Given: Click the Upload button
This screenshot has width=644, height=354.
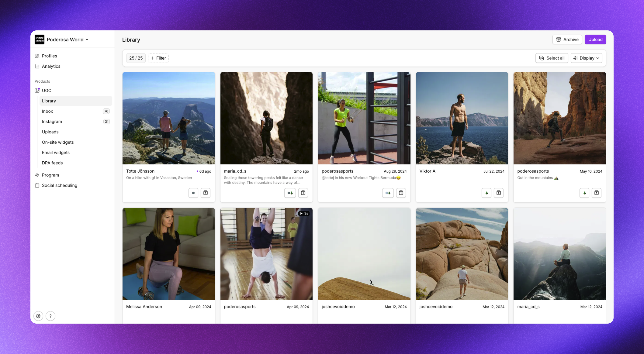Looking at the screenshot, I should 595,40.
